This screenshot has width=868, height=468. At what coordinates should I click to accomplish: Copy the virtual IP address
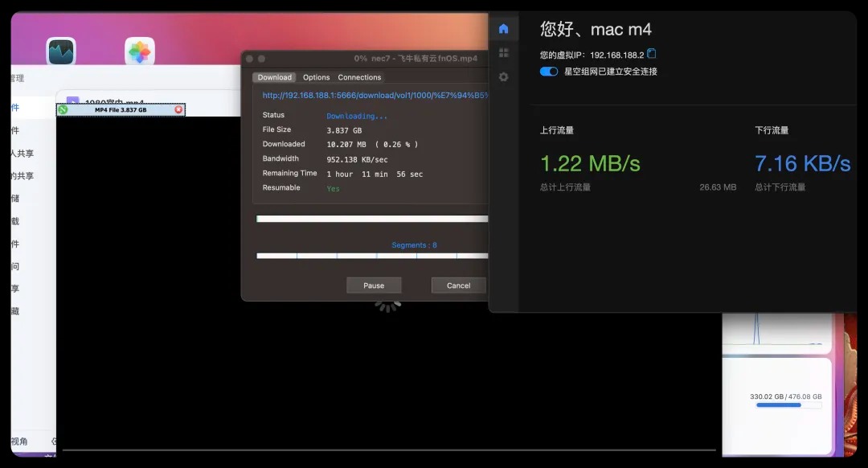[652, 54]
